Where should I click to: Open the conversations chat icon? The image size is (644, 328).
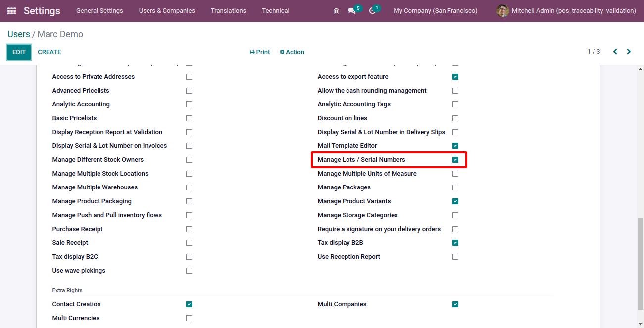coord(352,11)
